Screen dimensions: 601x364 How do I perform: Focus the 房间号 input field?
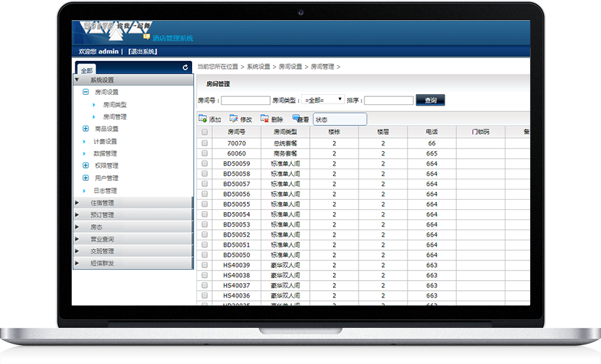(245, 101)
